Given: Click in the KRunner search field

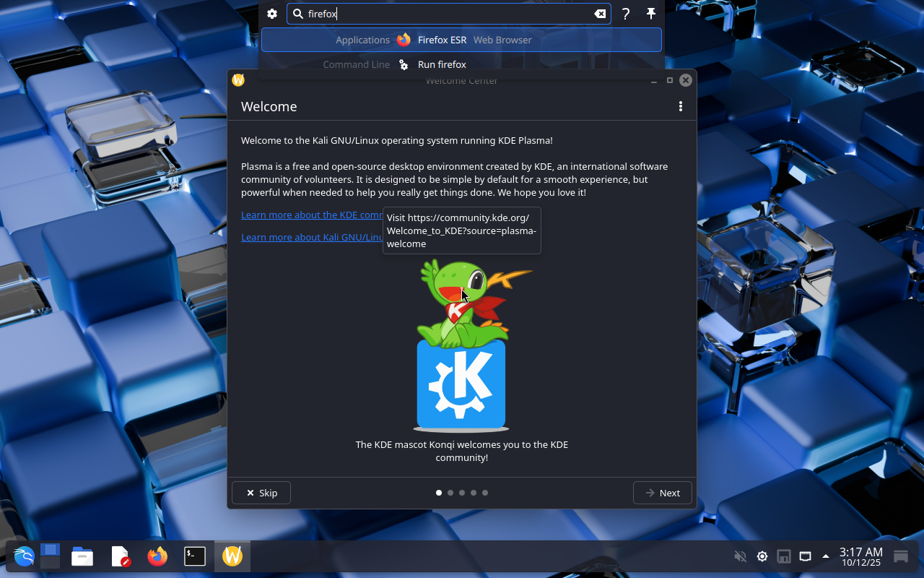Looking at the screenshot, I should (448, 14).
